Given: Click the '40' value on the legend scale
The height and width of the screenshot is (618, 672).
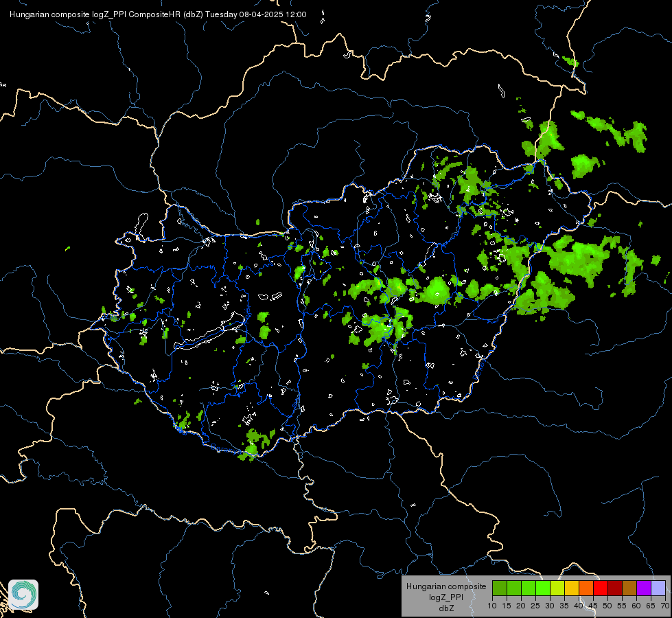Looking at the screenshot, I should tap(579, 606).
